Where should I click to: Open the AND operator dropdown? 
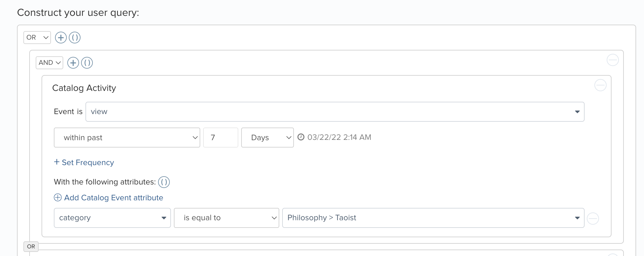point(49,63)
